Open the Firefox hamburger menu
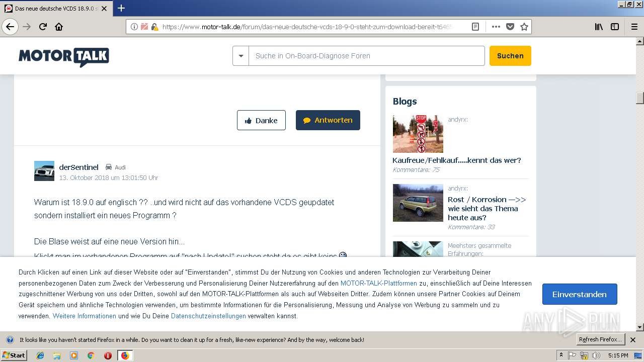This screenshot has width=644, height=362. tap(634, 27)
